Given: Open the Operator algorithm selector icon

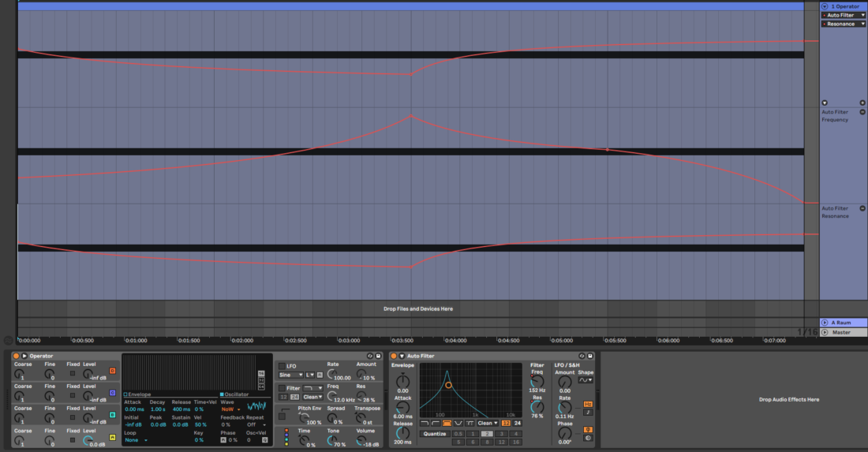Looking at the screenshot, I should point(286,437).
